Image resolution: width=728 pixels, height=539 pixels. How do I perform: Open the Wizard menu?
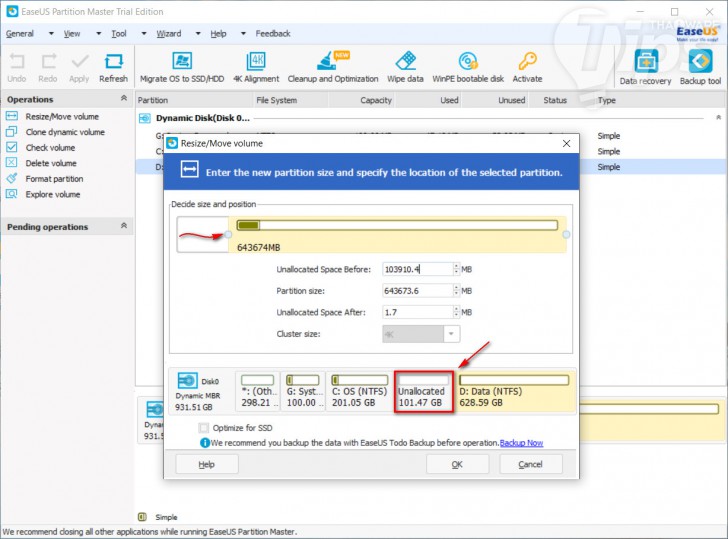[x=169, y=33]
